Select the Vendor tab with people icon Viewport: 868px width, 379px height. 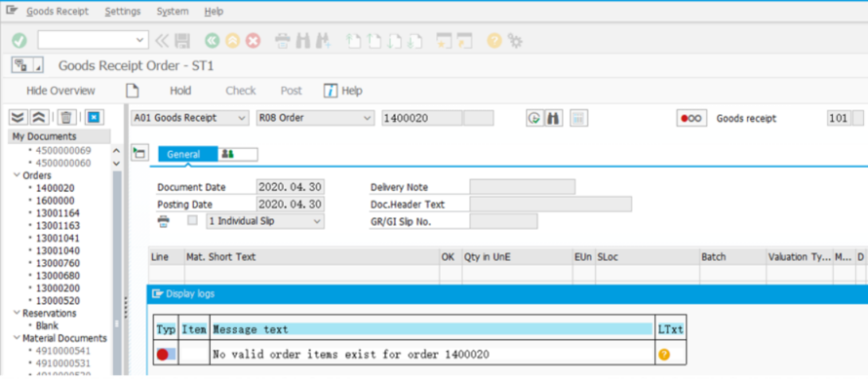(x=238, y=155)
